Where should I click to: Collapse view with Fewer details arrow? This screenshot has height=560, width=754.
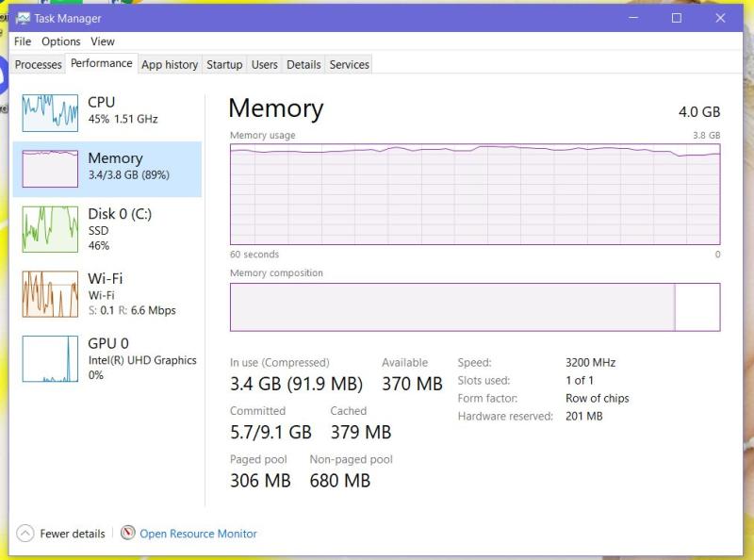click(25, 534)
